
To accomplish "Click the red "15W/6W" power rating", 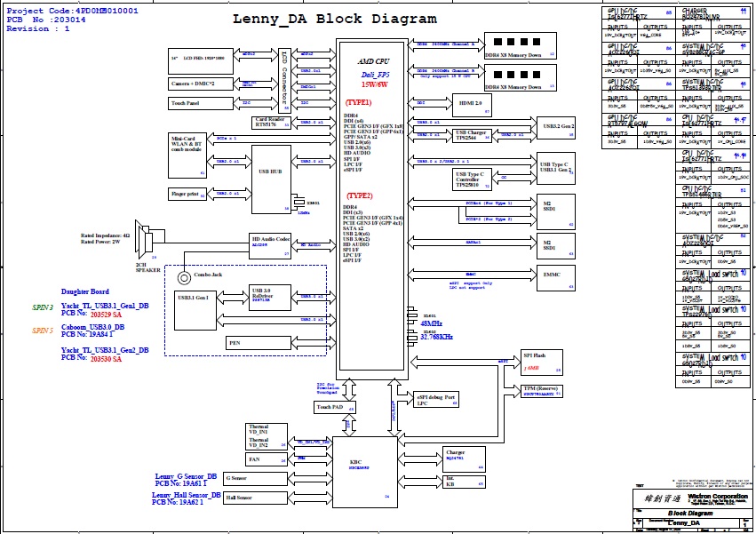I will tap(375, 84).
